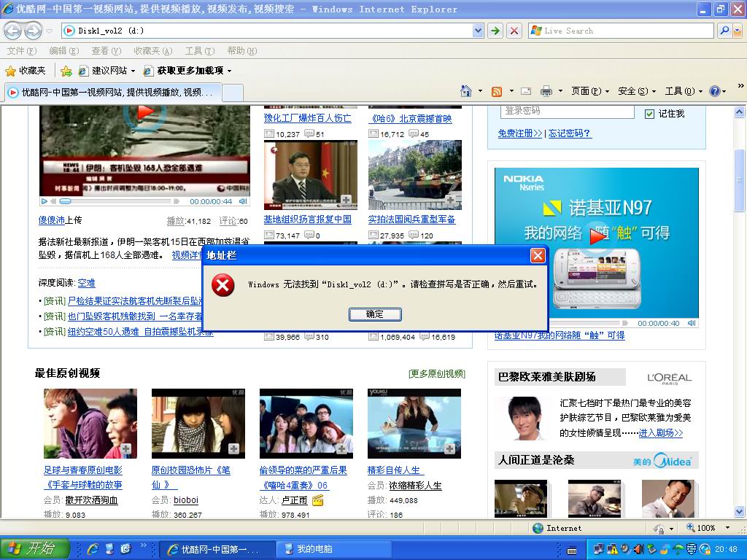Open the 查看(V) menu
Image resolution: width=747 pixels, height=560 pixels.
coord(107,51)
